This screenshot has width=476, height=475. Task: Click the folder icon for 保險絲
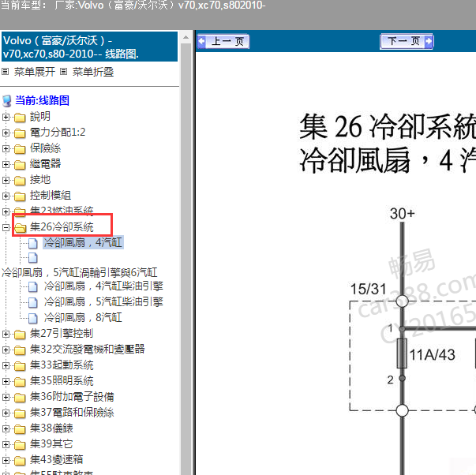pos(20,148)
